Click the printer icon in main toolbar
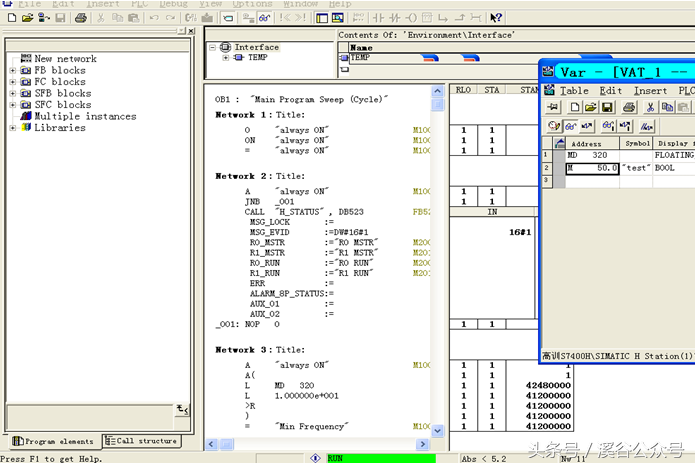Image resolution: width=695 pixels, height=465 pixels. pos(81,18)
